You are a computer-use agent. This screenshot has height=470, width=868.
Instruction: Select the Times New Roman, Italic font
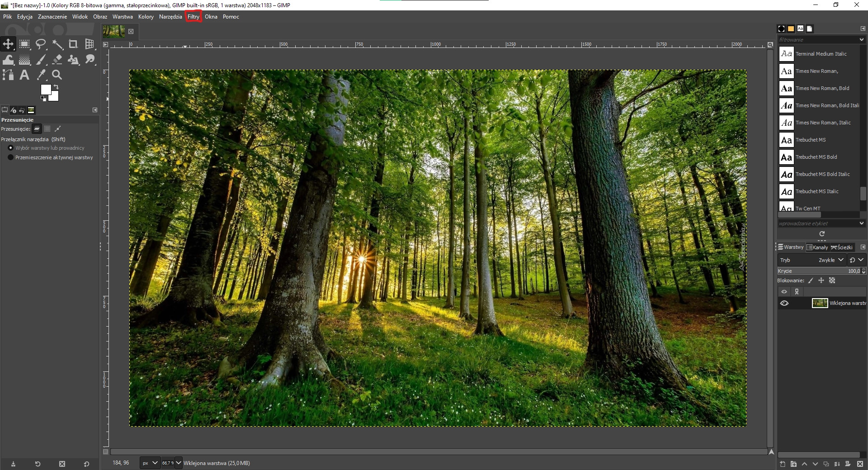point(818,123)
